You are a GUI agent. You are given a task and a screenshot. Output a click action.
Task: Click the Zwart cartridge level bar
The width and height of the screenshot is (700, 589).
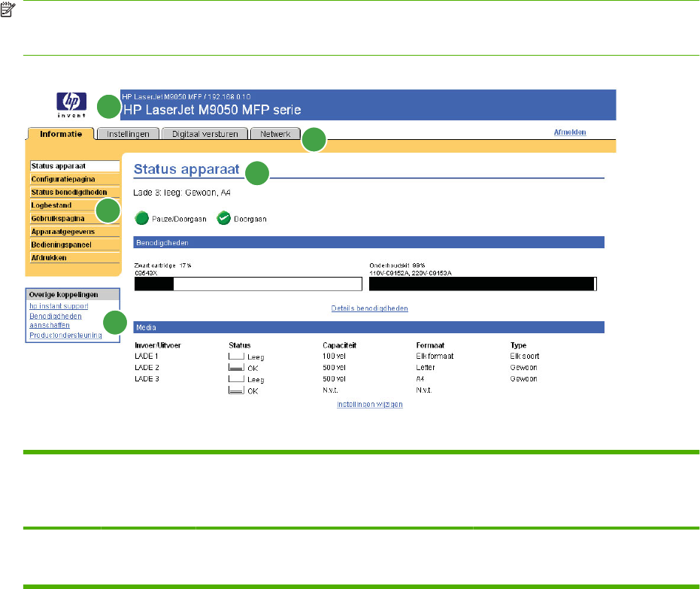tap(248, 284)
